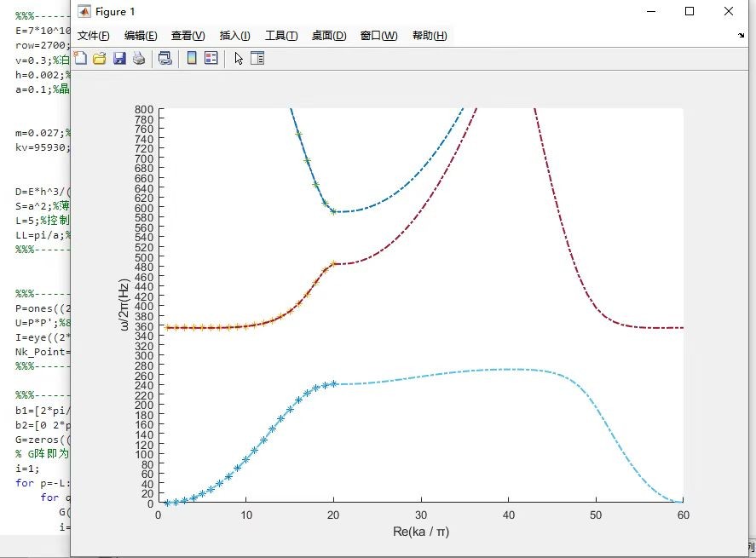Open the 窗口(W) menu
The image size is (756, 558).
tap(379, 36)
